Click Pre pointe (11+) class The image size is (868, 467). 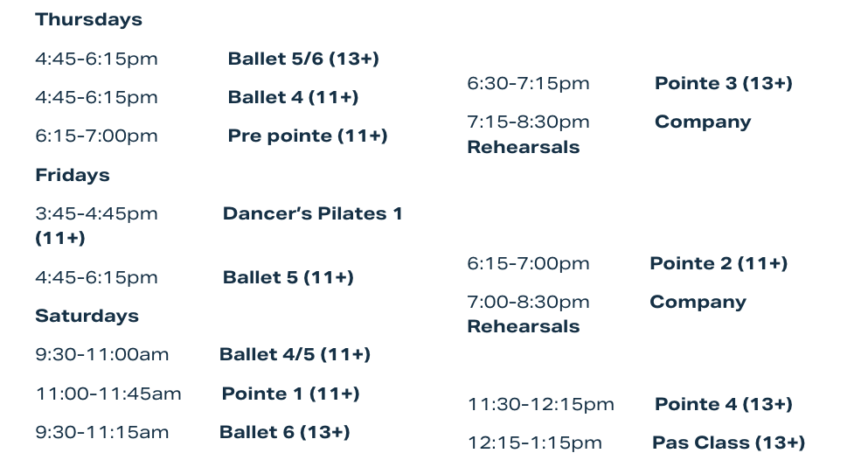pyautogui.click(x=307, y=136)
